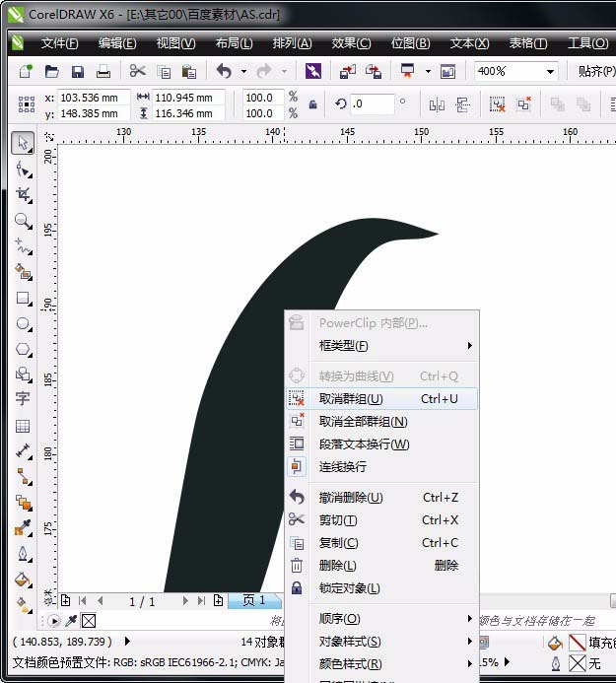Switch to 页 1 page tab
This screenshot has height=683, width=616.
254,600
